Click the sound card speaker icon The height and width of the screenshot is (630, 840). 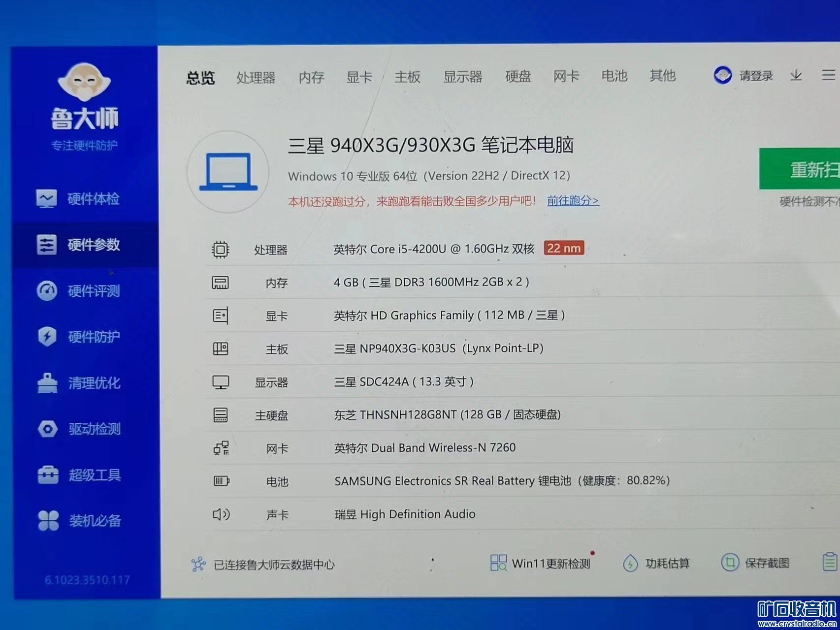(221, 514)
